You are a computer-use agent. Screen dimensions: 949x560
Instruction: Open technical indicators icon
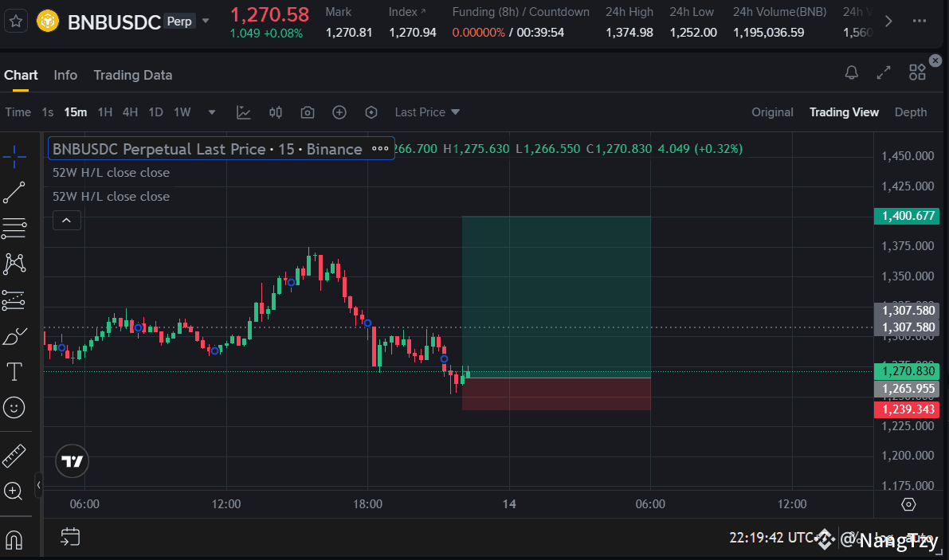coord(243,112)
